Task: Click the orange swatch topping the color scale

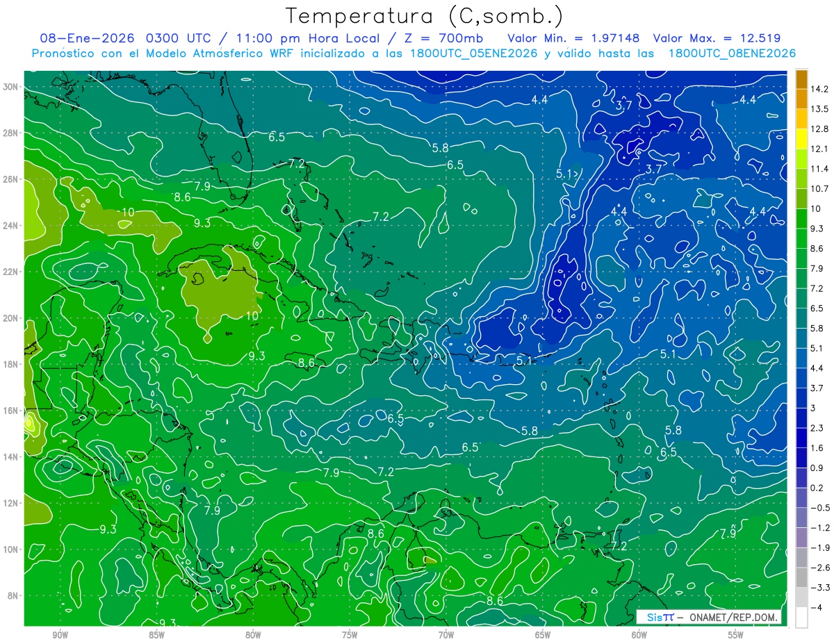Action: (801, 79)
